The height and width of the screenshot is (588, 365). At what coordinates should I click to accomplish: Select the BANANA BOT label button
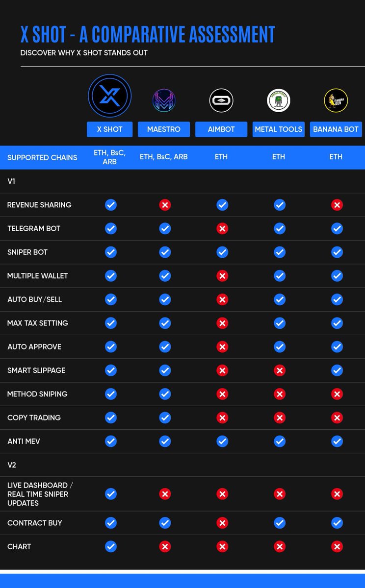[336, 129]
